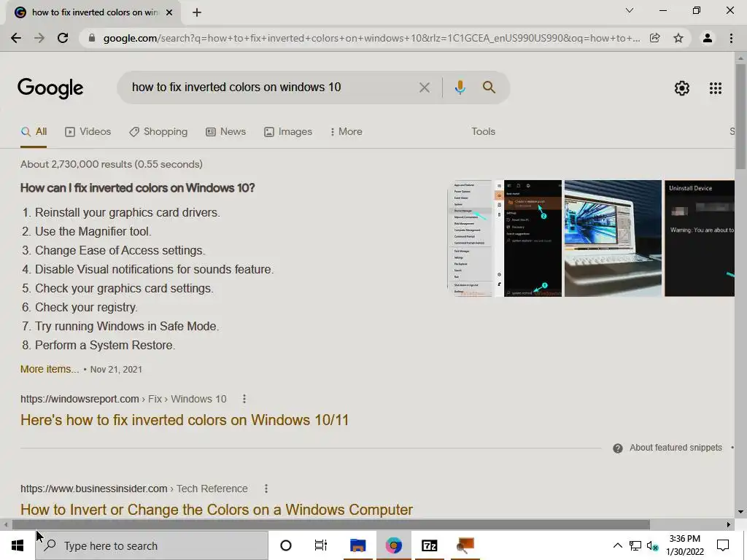Image resolution: width=747 pixels, height=560 pixels.
Task: Open Cortana circle on the taskbar
Action: (286, 545)
